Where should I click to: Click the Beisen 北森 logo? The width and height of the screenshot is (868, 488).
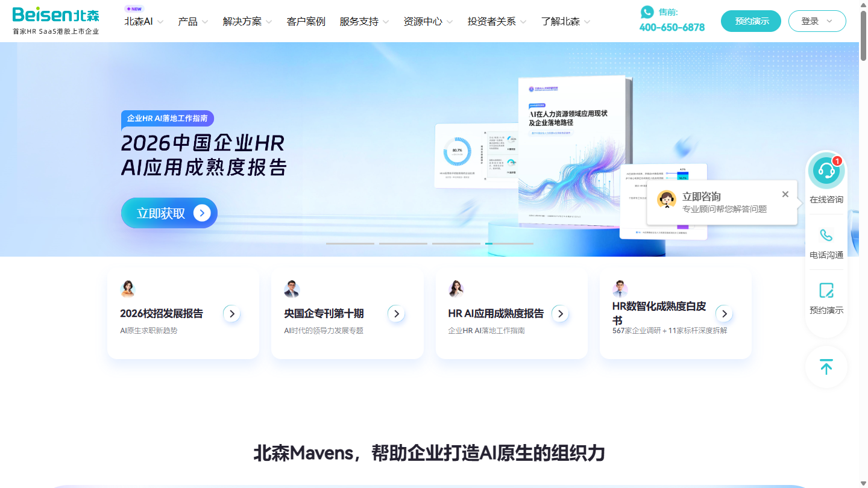[x=55, y=21]
